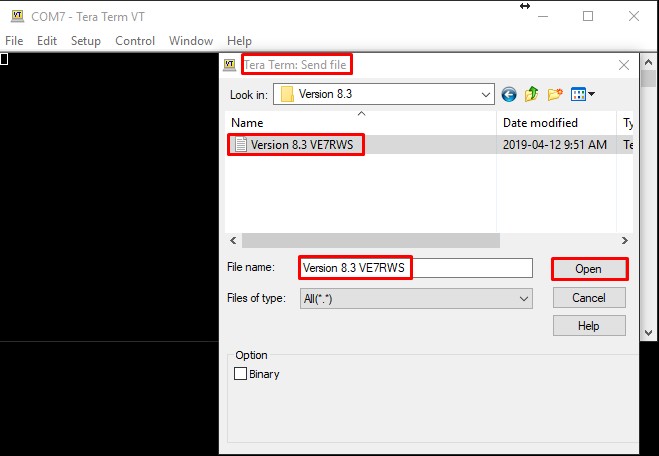Image resolution: width=659 pixels, height=456 pixels.
Task: Click the Tera Term VT title bar icon
Action: [17, 16]
